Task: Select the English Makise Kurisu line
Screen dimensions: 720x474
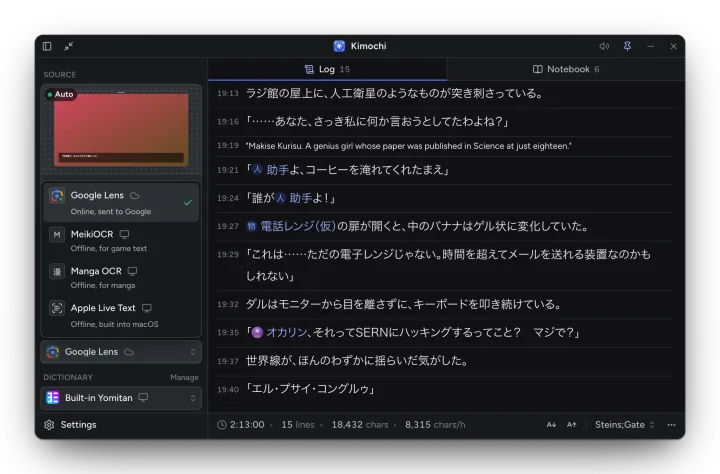Action: tap(445, 146)
